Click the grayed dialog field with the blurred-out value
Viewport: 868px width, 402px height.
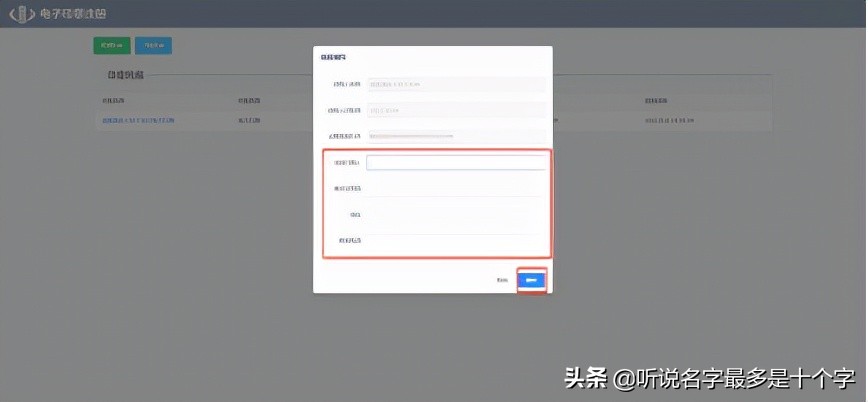[x=456, y=136]
